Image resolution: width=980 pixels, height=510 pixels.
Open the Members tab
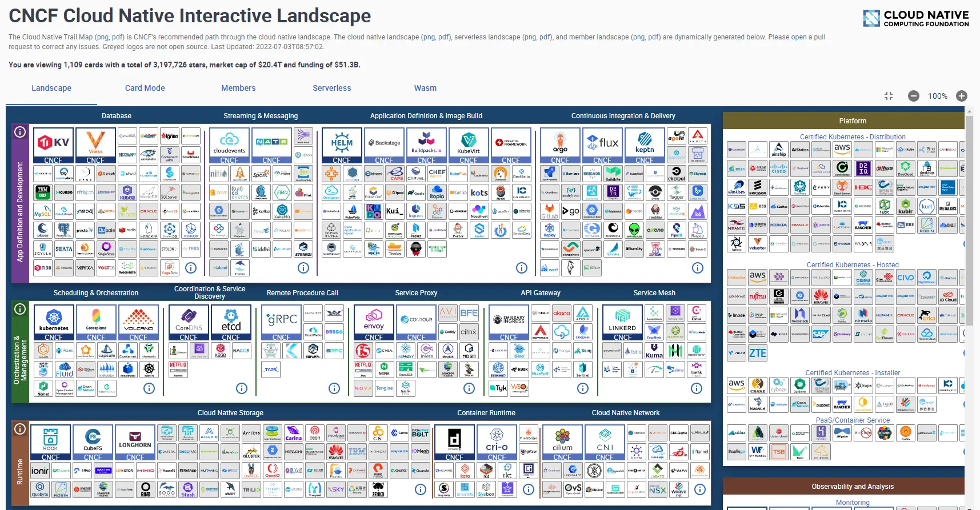(238, 88)
